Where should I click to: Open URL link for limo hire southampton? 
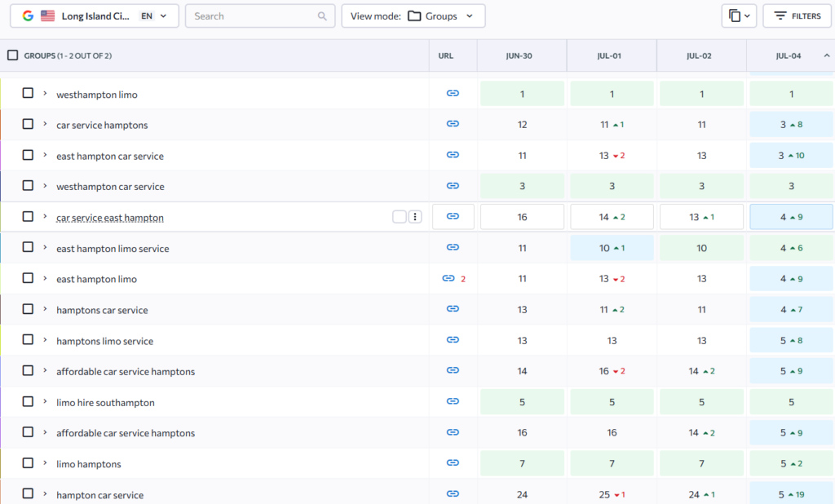453,401
